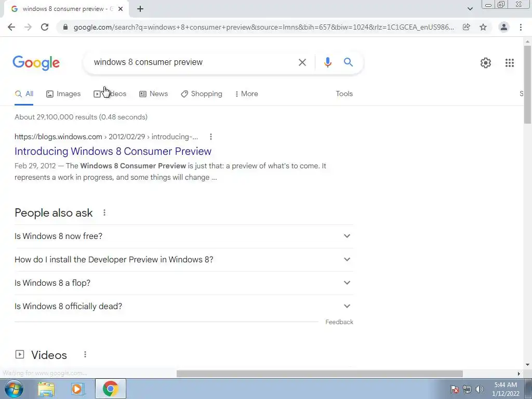Select the All results tab
The width and height of the screenshot is (532, 399).
pyautogui.click(x=24, y=94)
